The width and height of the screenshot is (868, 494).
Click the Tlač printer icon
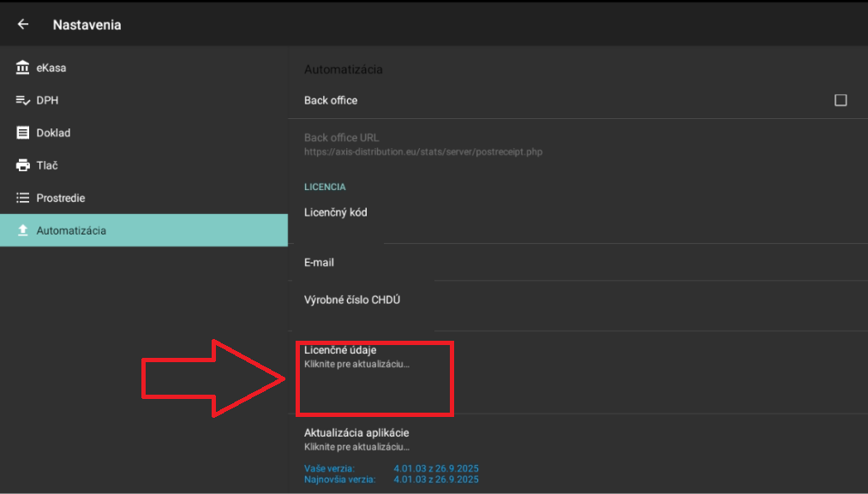coord(23,165)
